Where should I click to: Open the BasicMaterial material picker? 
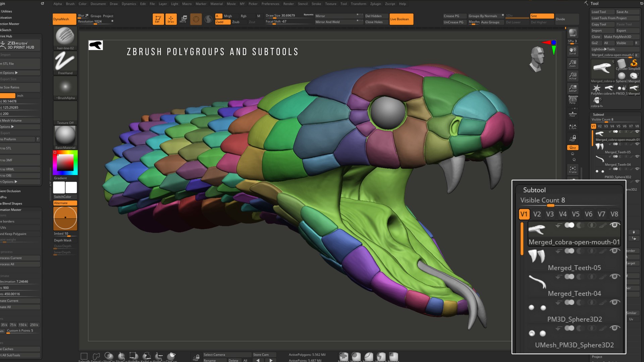pyautogui.click(x=65, y=138)
